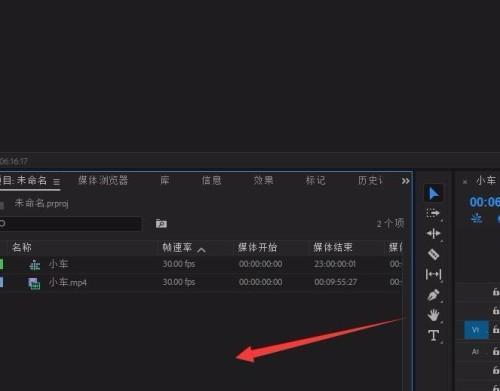Toggle the lock beside the A1 track
Viewport: 500px width, 391px height.
point(496,351)
